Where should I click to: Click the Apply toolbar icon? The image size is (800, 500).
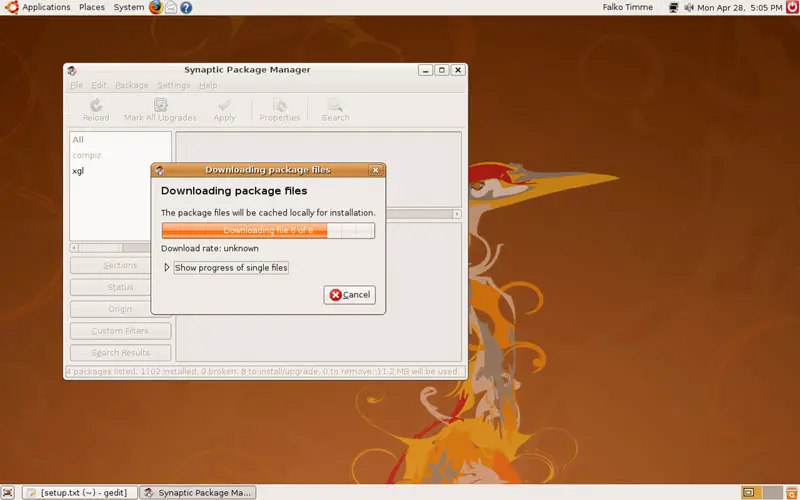pos(224,106)
